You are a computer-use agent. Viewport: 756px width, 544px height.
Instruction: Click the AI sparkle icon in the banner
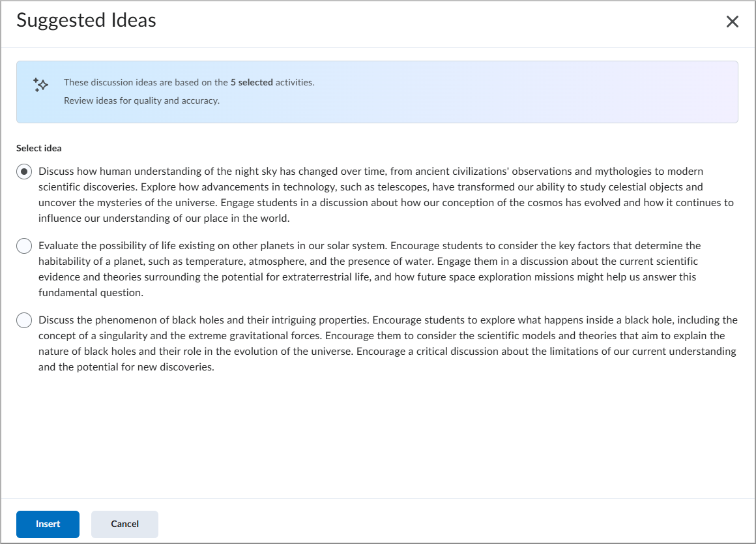coord(40,85)
